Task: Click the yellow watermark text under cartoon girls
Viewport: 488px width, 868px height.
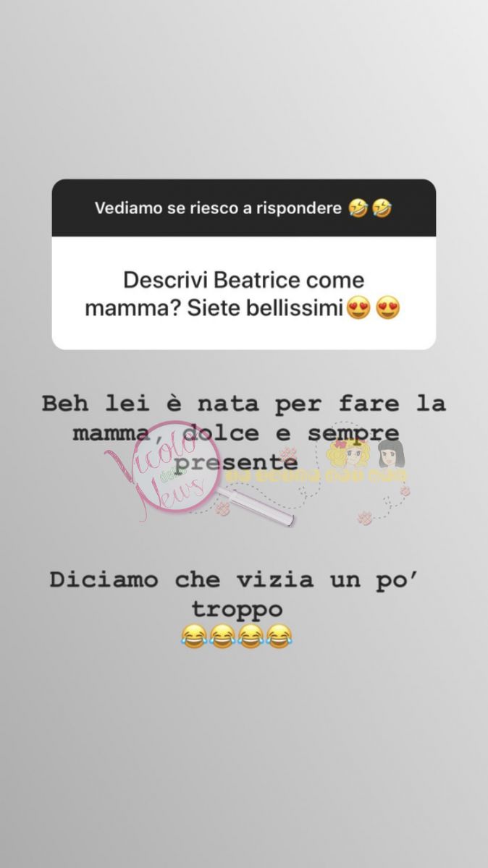Action: click(317, 476)
